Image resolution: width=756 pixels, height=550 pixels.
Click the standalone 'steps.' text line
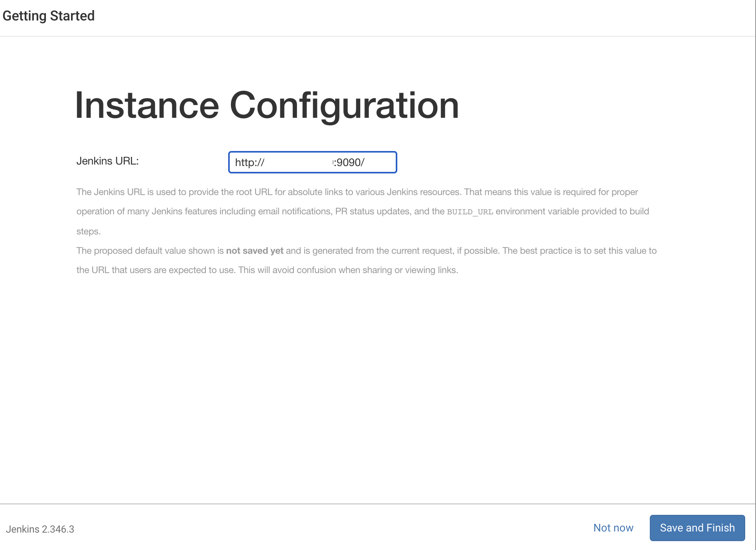pyautogui.click(x=88, y=231)
